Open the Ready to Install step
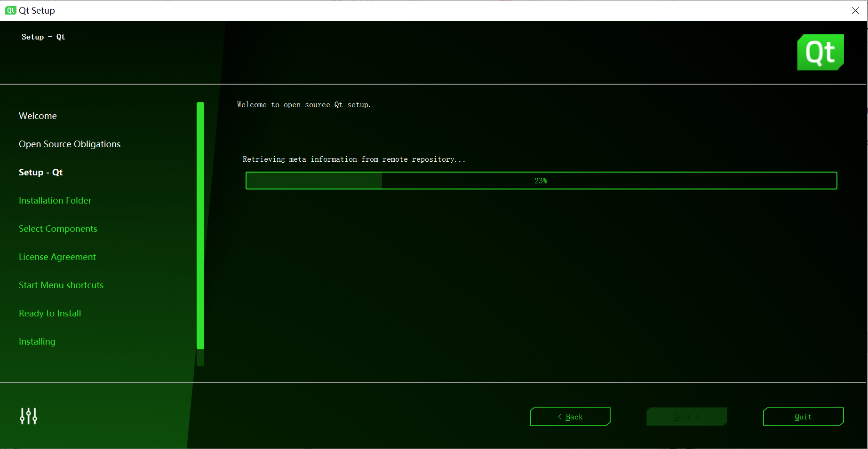Screen dimensions: 868x449 (50, 313)
